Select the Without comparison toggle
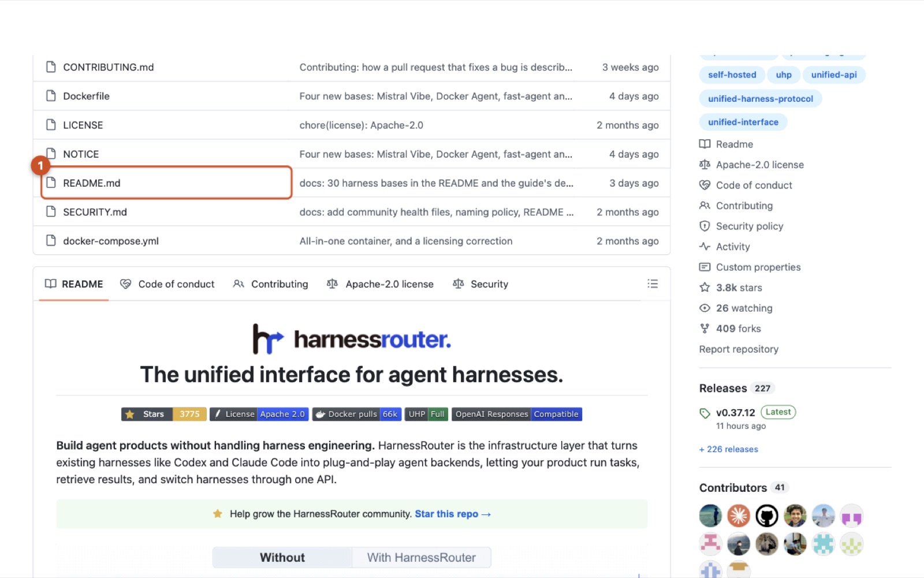Image resolution: width=924 pixels, height=578 pixels. 282,558
